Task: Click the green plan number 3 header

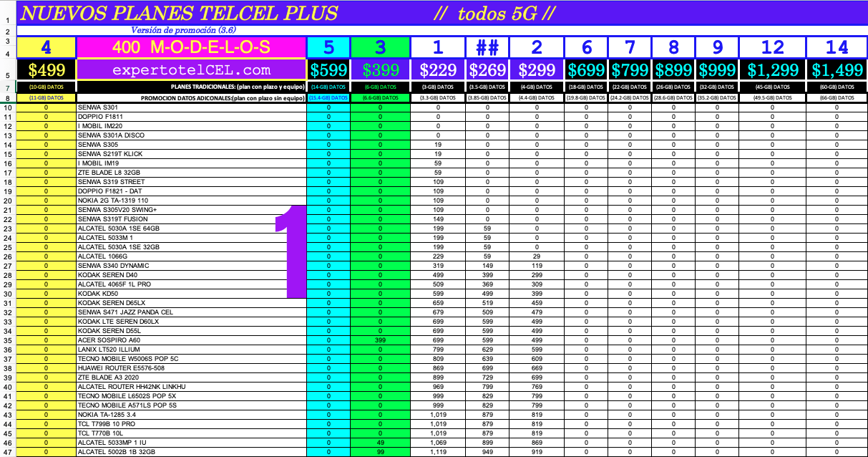Action: point(380,47)
